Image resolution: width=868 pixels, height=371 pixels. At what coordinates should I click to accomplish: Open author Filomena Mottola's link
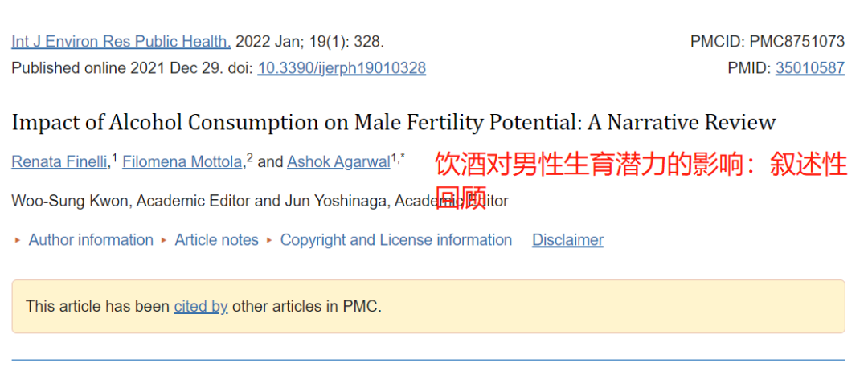click(182, 162)
